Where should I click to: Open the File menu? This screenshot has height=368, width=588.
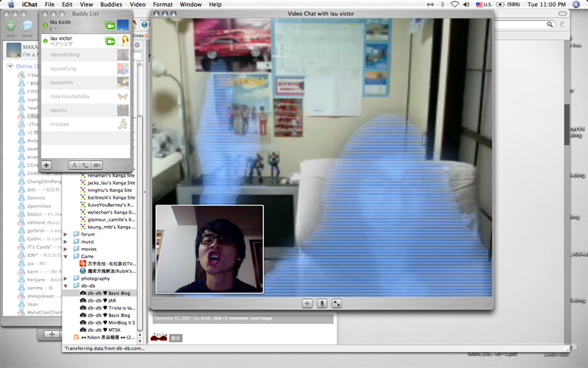pos(49,4)
